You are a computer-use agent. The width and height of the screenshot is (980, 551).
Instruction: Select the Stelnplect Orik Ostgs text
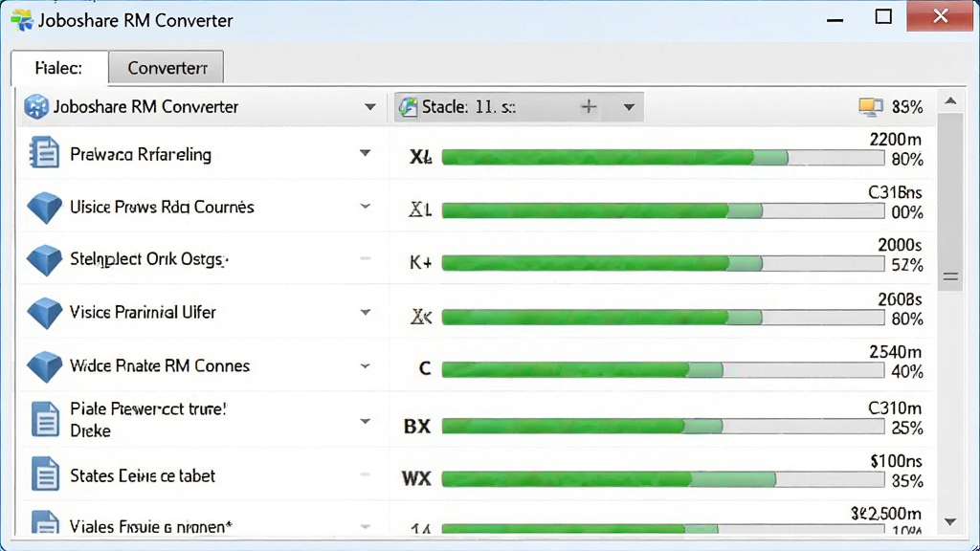(x=148, y=259)
